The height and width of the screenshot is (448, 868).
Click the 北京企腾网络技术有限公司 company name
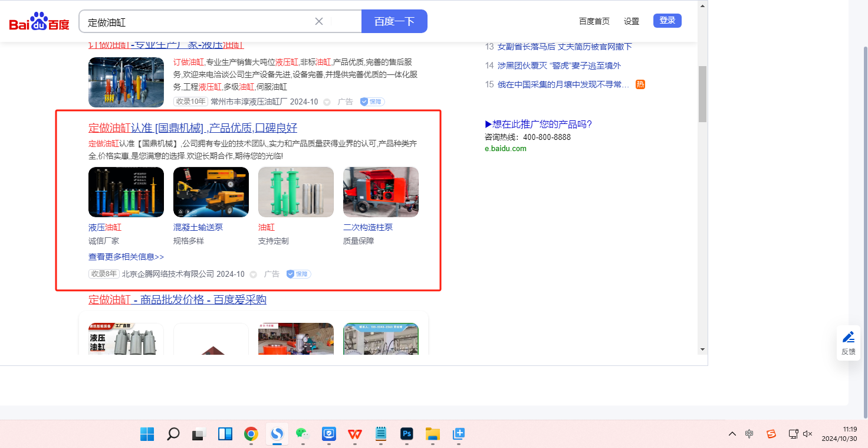pos(168,274)
